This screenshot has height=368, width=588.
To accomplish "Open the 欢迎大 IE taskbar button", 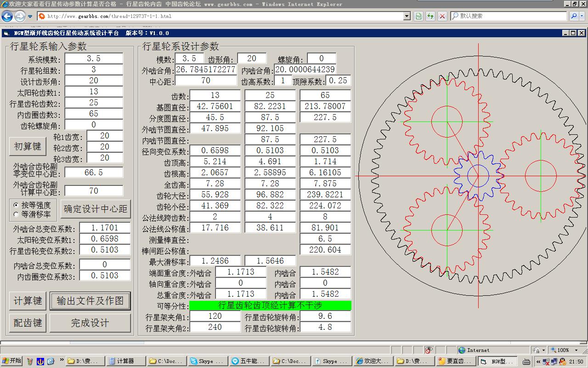I will pyautogui.click(x=373, y=361).
